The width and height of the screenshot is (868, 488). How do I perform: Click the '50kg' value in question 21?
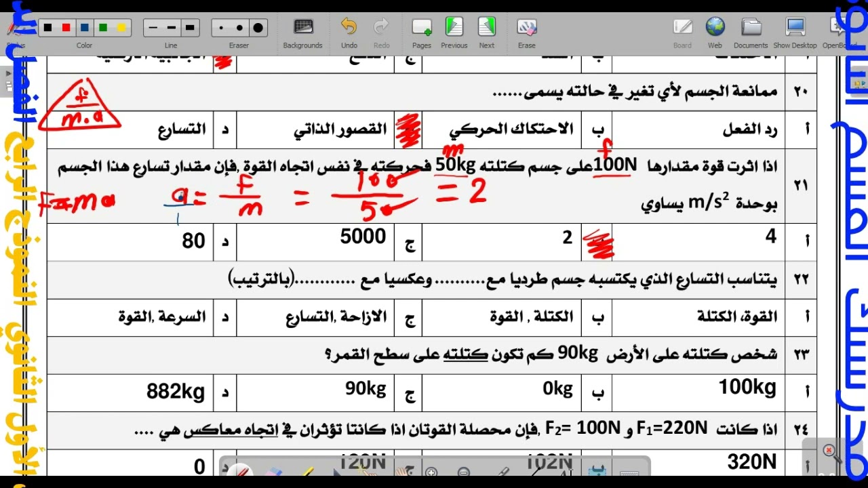click(x=455, y=165)
